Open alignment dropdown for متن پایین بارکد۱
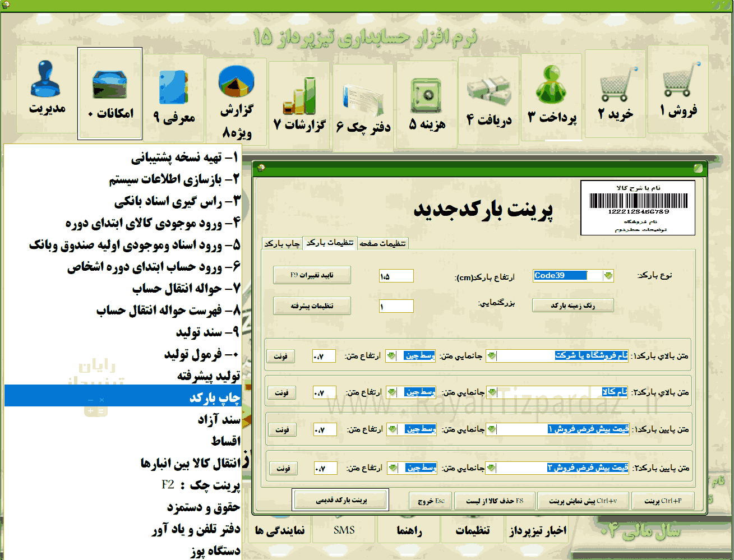Screen dimensions: 734x560 point(393,429)
